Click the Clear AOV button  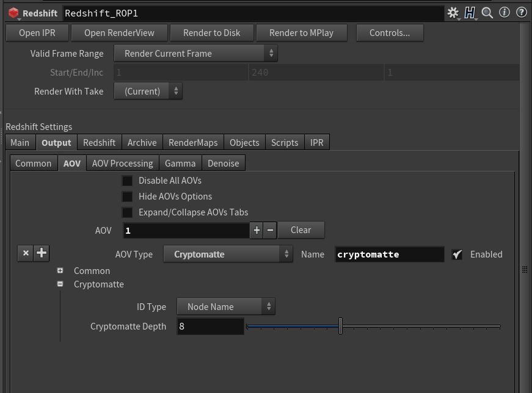tap(301, 230)
